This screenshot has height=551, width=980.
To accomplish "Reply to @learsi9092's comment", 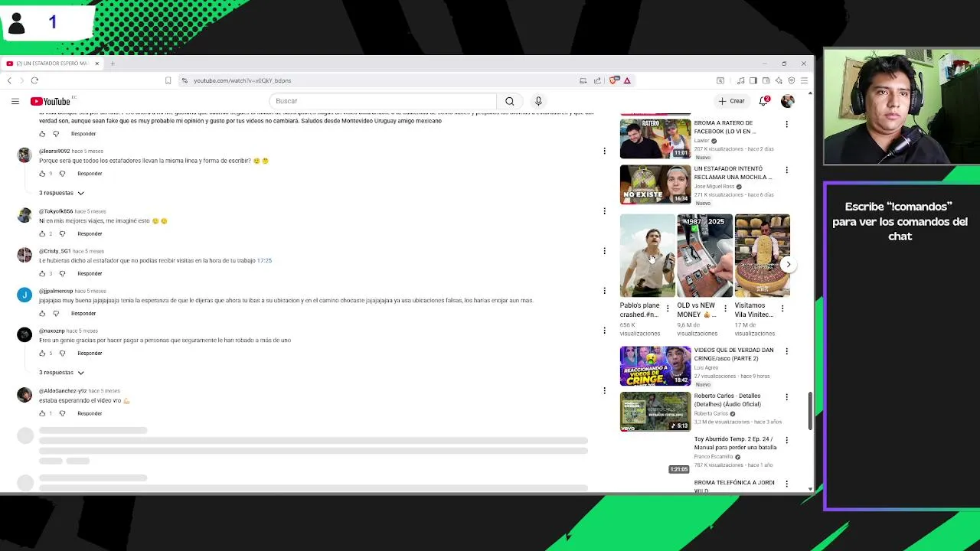I will tap(90, 174).
